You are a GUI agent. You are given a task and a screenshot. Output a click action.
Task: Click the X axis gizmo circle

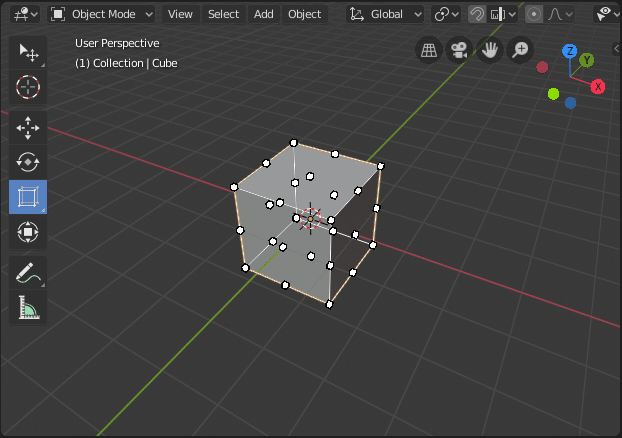[x=598, y=87]
